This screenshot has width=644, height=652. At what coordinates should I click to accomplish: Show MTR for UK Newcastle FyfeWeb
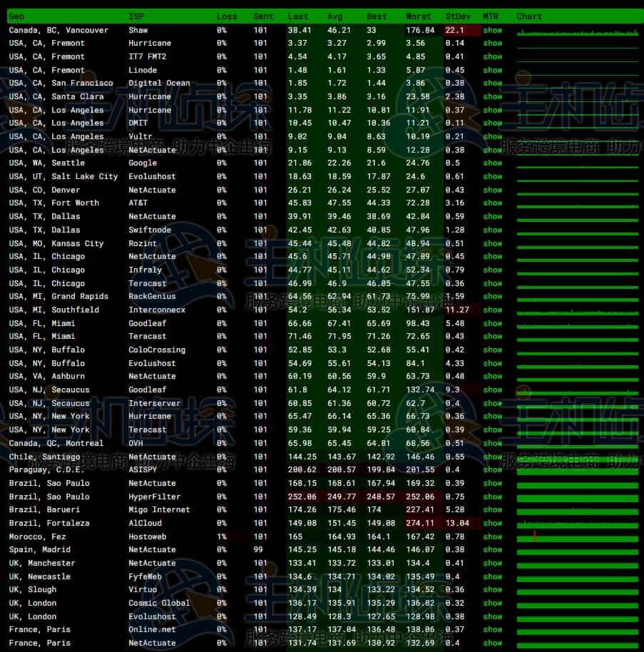(493, 576)
